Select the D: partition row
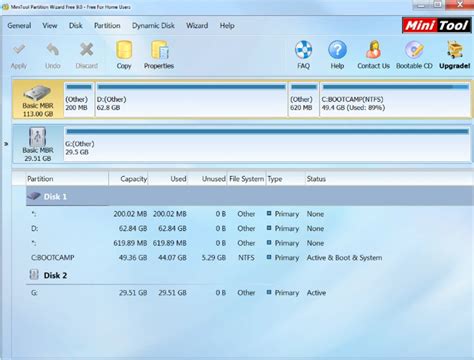474x360 pixels. [x=249, y=229]
